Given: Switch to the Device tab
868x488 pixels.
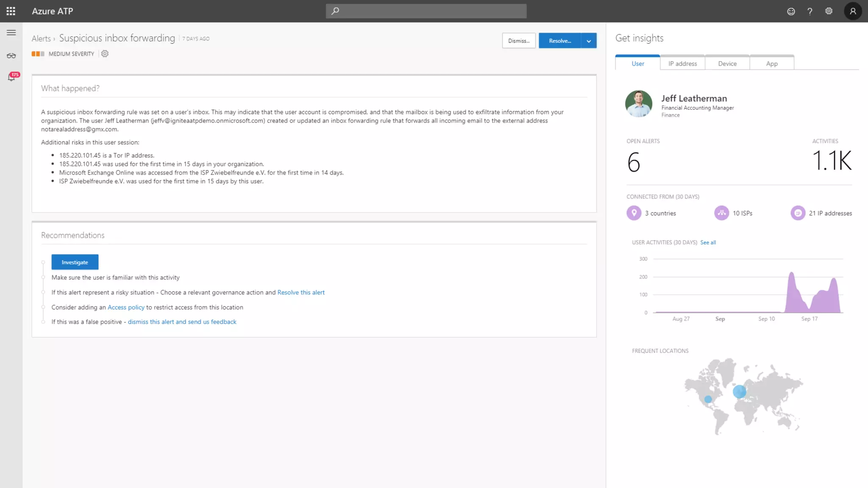Looking at the screenshot, I should 727,64.
